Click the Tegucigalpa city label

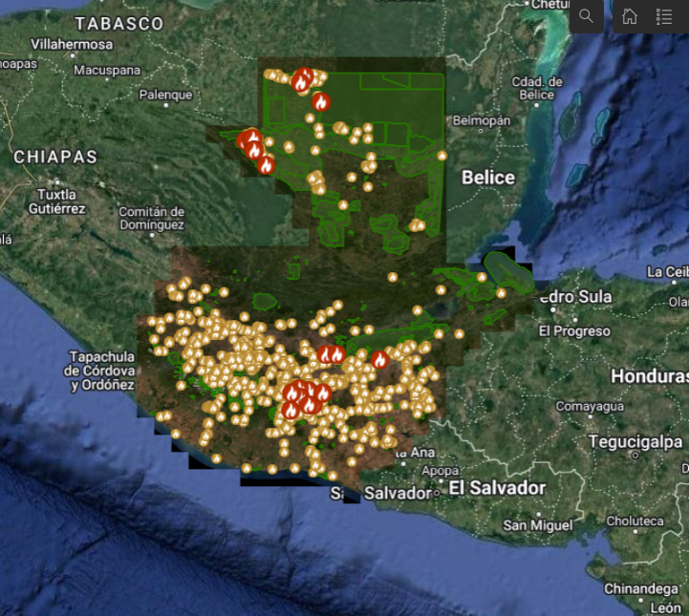[x=633, y=442]
